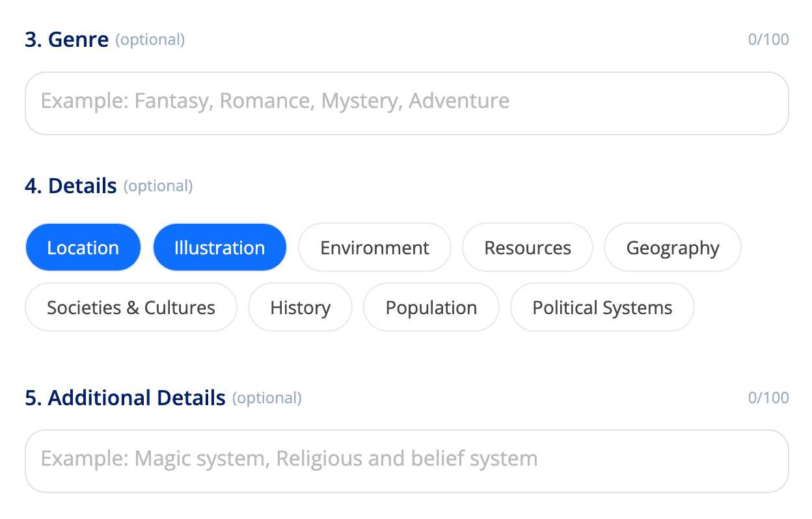The image size is (812, 519).
Task: Select the Population detail chip
Action: 431,307
